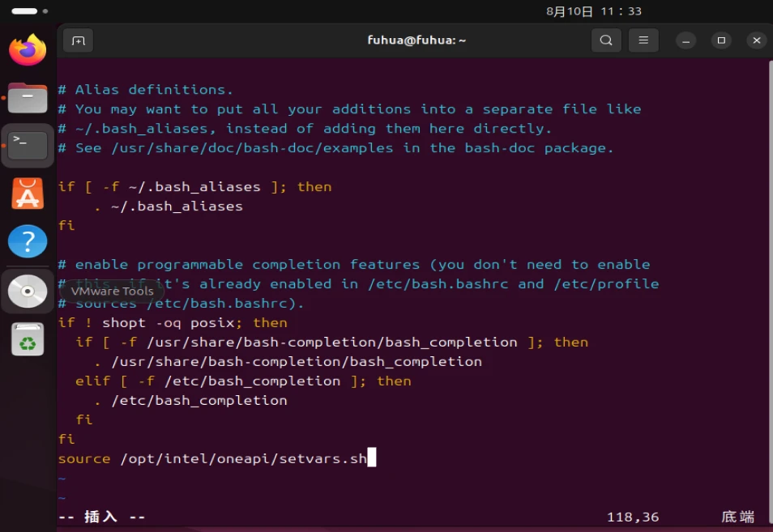This screenshot has width=773, height=532.
Task: Launch Firefox from the dock
Action: pos(28,50)
